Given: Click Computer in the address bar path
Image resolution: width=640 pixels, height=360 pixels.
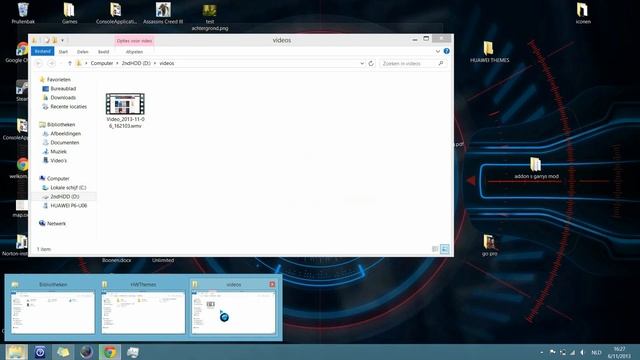Looking at the screenshot, I should pos(102,63).
